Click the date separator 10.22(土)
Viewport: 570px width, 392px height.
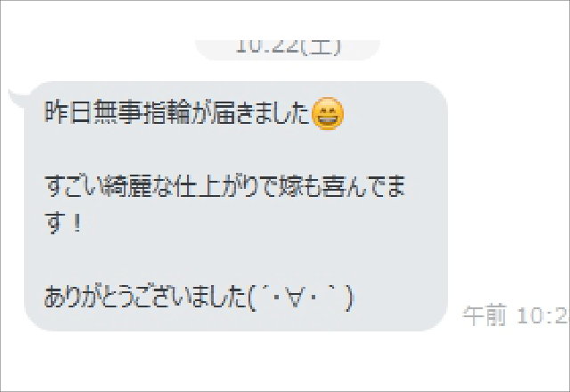(x=289, y=47)
